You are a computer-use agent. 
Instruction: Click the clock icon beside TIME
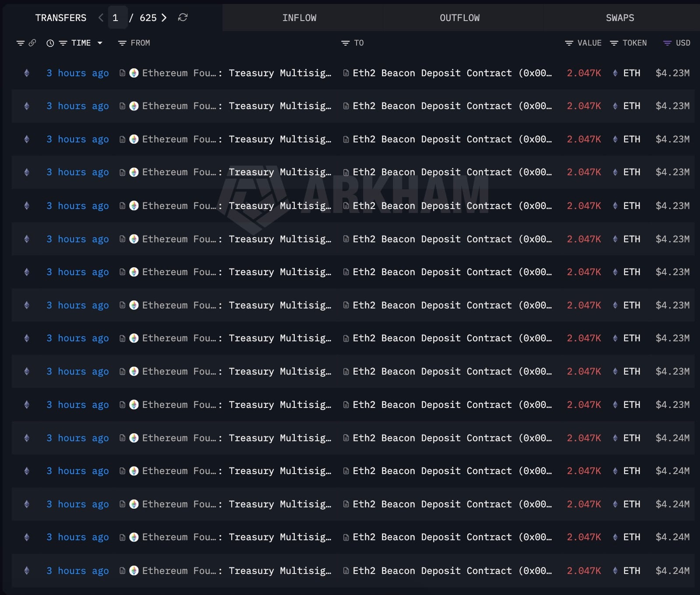coord(50,43)
